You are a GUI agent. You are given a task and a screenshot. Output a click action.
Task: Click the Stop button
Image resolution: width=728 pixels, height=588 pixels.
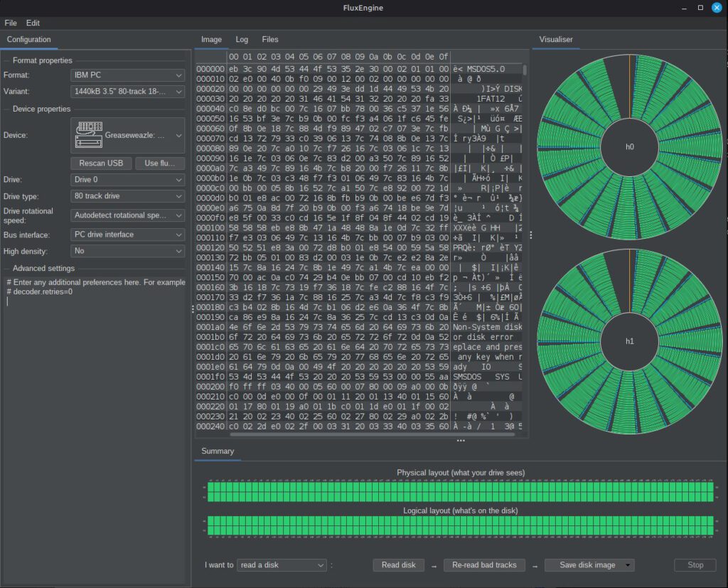695,565
